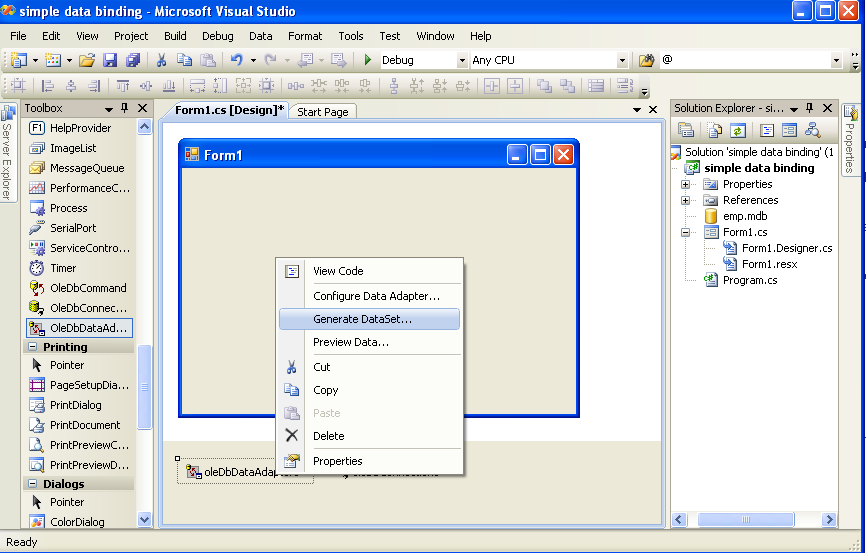866x553 pixels.
Task: Click the Save All toolbar icon
Action: pos(133,60)
